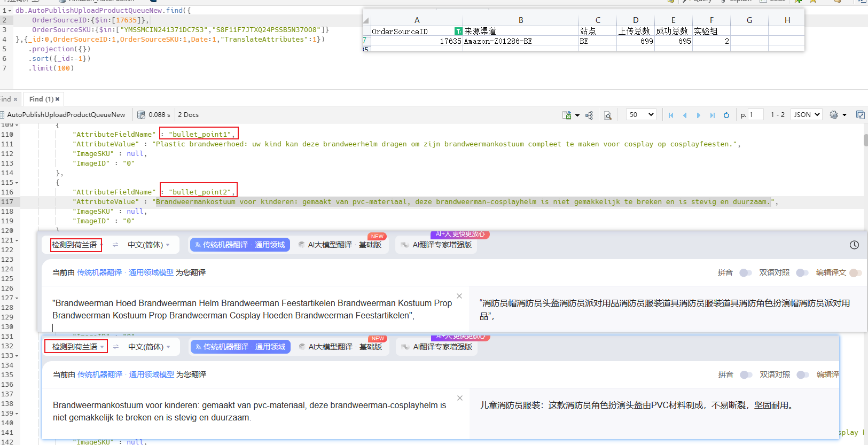This screenshot has height=445, width=868.
Task: Open results settings gear icon
Action: pos(834,115)
